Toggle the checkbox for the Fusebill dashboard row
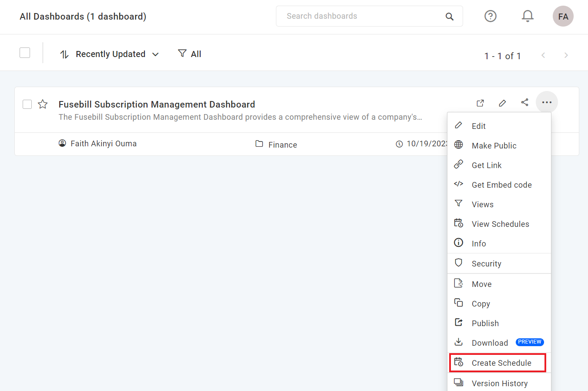Screen dimensions: 588x391 tap(27, 104)
